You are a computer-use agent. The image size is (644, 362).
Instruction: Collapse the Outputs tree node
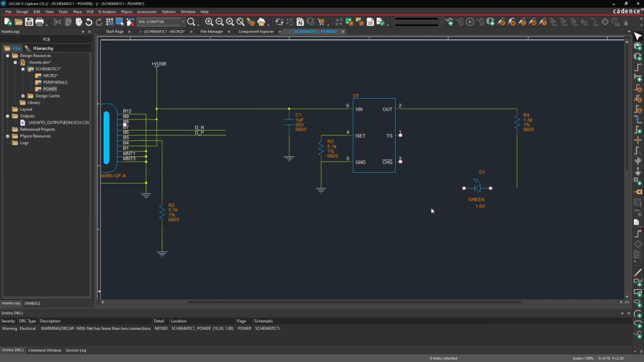tap(8, 116)
